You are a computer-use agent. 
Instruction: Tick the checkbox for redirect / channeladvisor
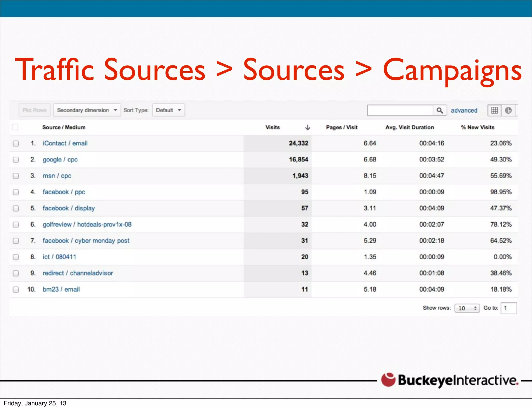click(x=16, y=273)
